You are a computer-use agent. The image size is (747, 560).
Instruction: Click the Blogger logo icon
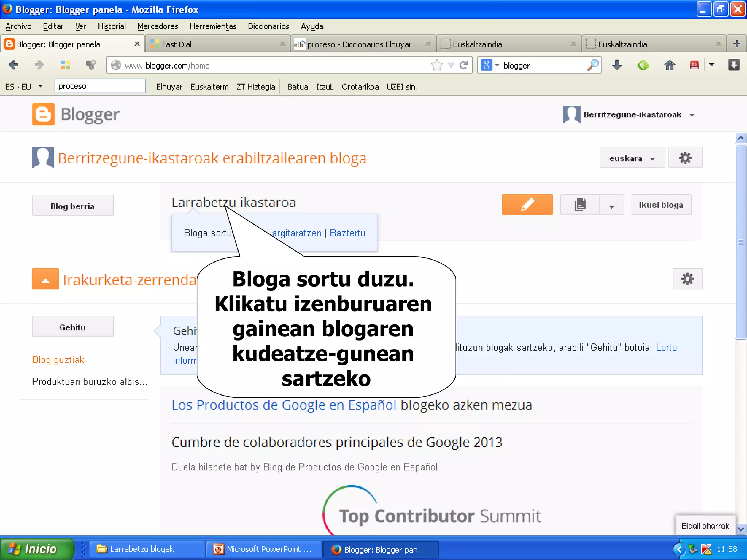[x=43, y=114]
